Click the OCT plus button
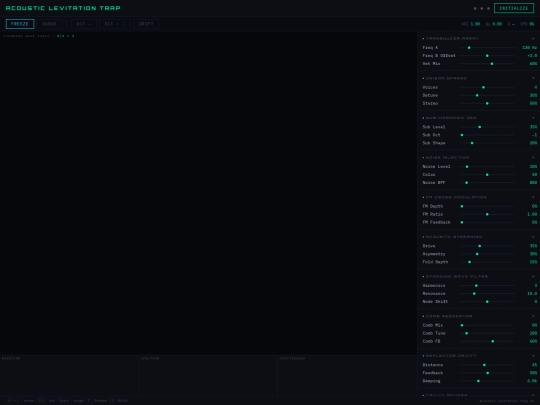The image size is (540, 405). pos(112,24)
